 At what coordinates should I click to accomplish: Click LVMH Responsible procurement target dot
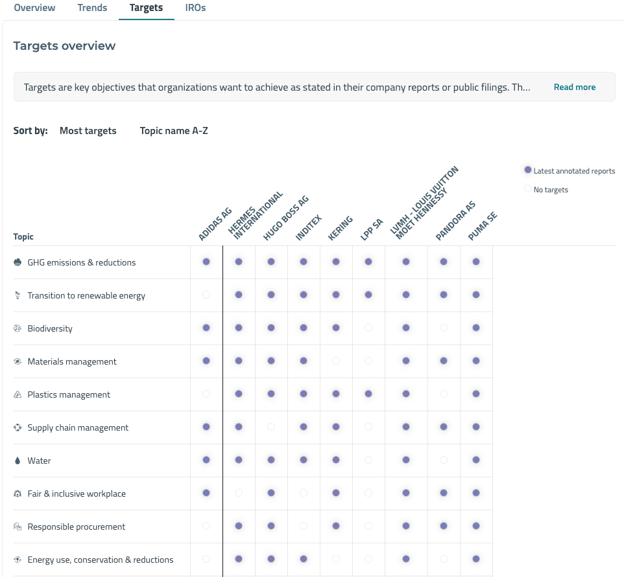click(406, 526)
